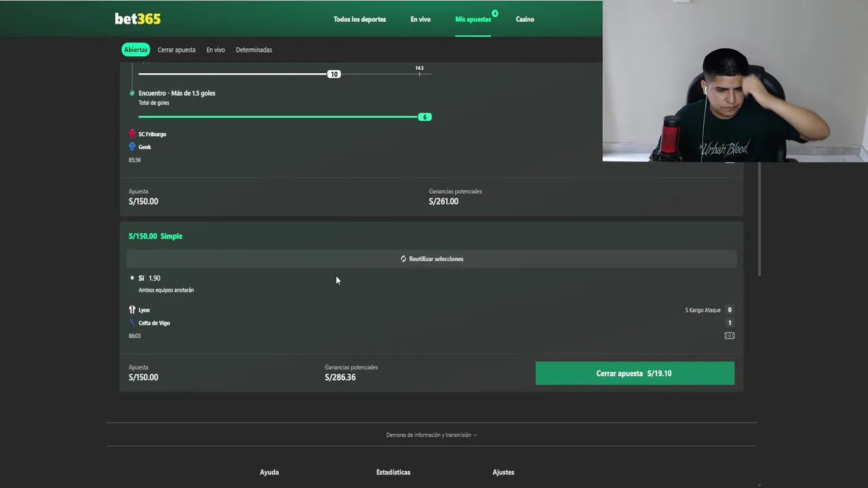Click the match clock 86:03

pos(134,335)
